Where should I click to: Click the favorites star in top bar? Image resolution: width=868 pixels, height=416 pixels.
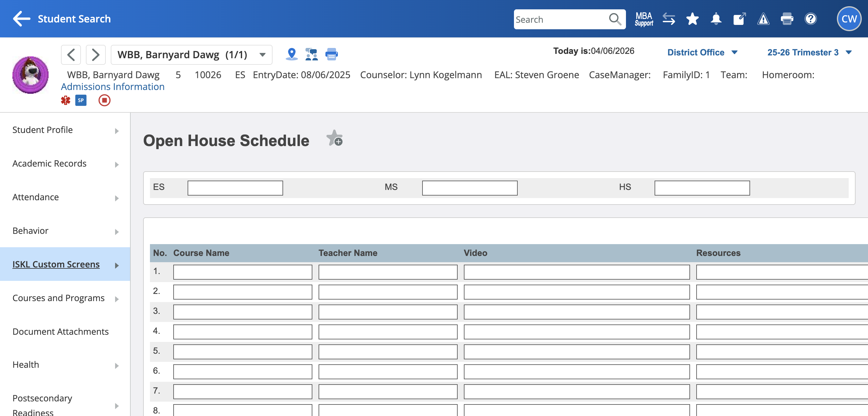(692, 19)
